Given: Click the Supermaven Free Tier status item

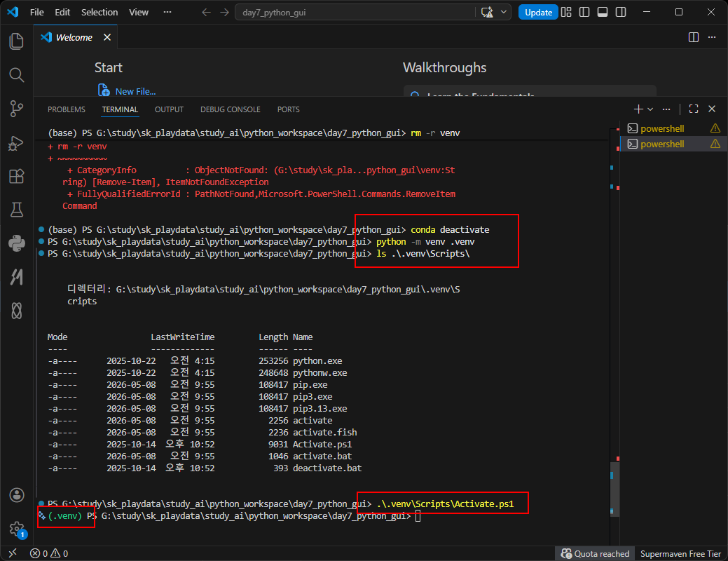Looking at the screenshot, I should [680, 553].
